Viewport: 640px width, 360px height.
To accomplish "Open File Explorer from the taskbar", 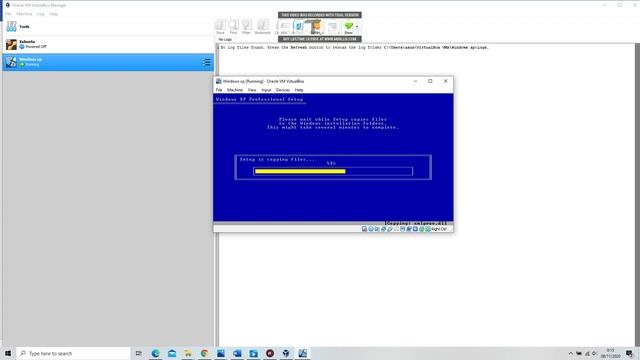I will pyautogui.click(x=188, y=353).
